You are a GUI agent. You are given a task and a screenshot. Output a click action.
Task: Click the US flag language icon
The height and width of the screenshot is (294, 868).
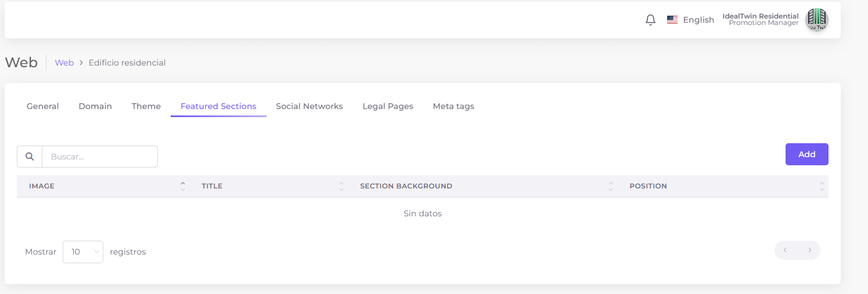click(x=672, y=20)
